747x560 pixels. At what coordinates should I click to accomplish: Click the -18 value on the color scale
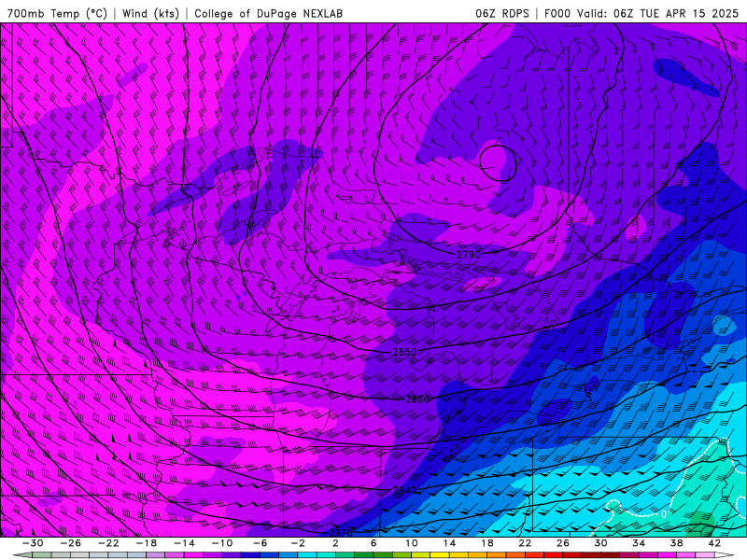(x=147, y=543)
